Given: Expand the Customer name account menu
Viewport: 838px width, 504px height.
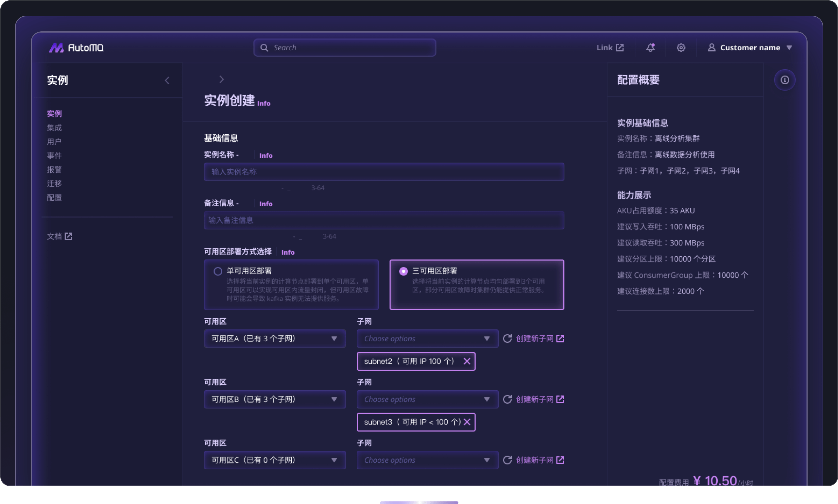Looking at the screenshot, I should (x=750, y=47).
